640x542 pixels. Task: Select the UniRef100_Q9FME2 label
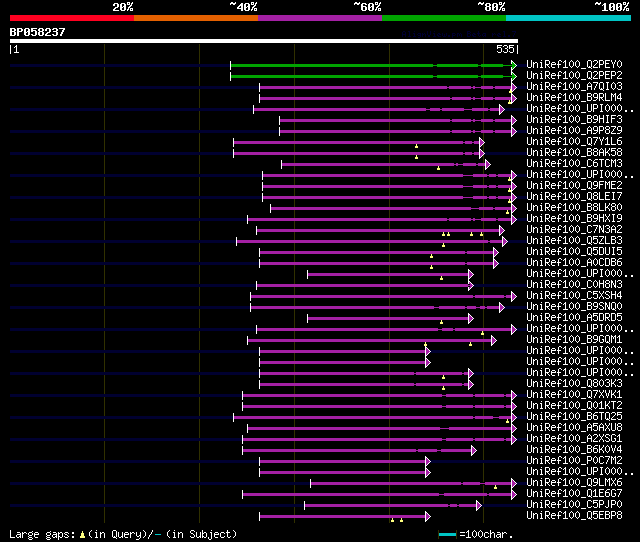(574, 186)
